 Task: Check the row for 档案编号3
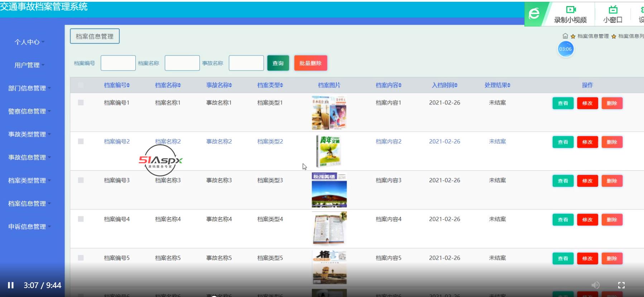81,180
